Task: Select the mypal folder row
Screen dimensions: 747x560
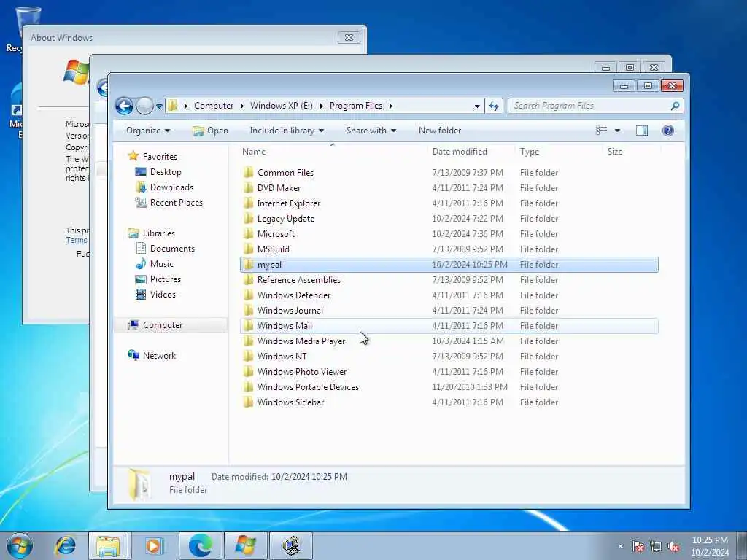Action: 449,264
